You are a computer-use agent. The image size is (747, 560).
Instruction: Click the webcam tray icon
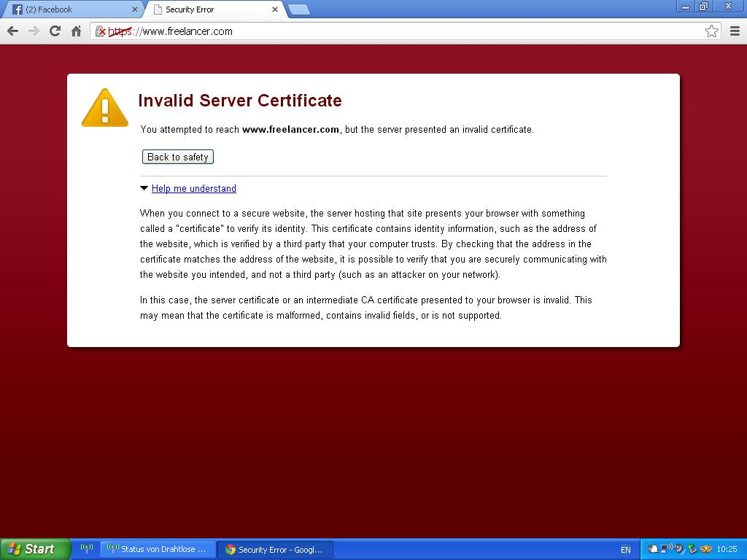(680, 549)
